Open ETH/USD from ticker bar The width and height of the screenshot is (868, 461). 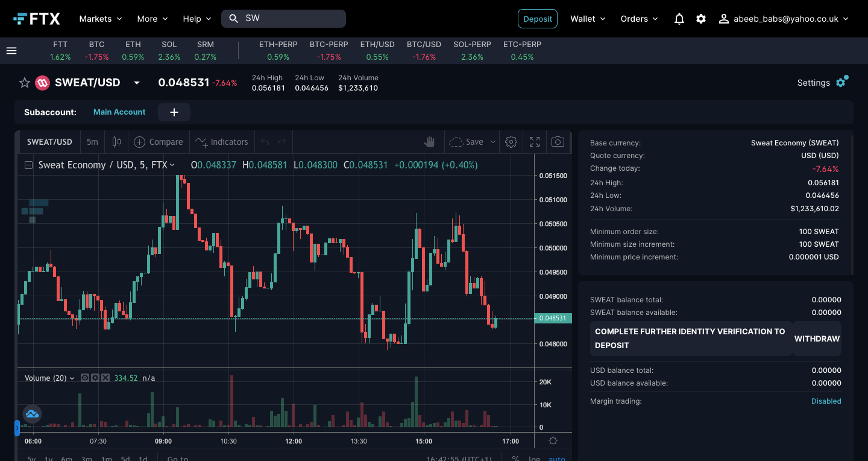click(x=377, y=51)
